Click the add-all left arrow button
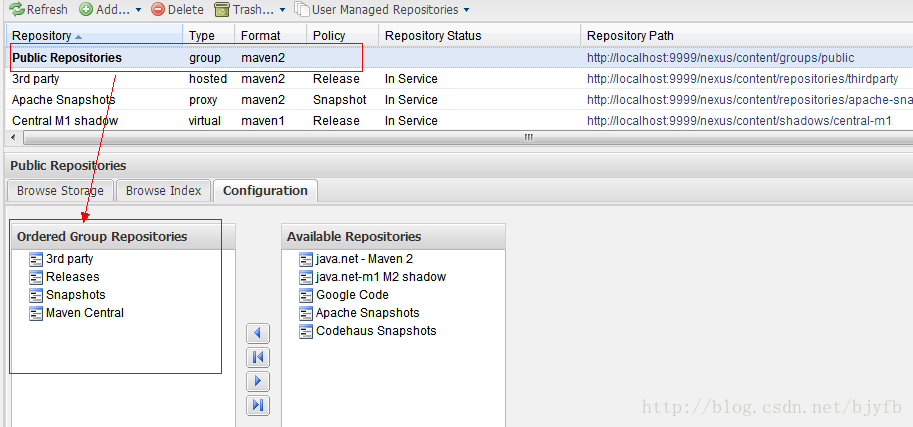Viewport: 913px width, 427px height. pos(258,357)
